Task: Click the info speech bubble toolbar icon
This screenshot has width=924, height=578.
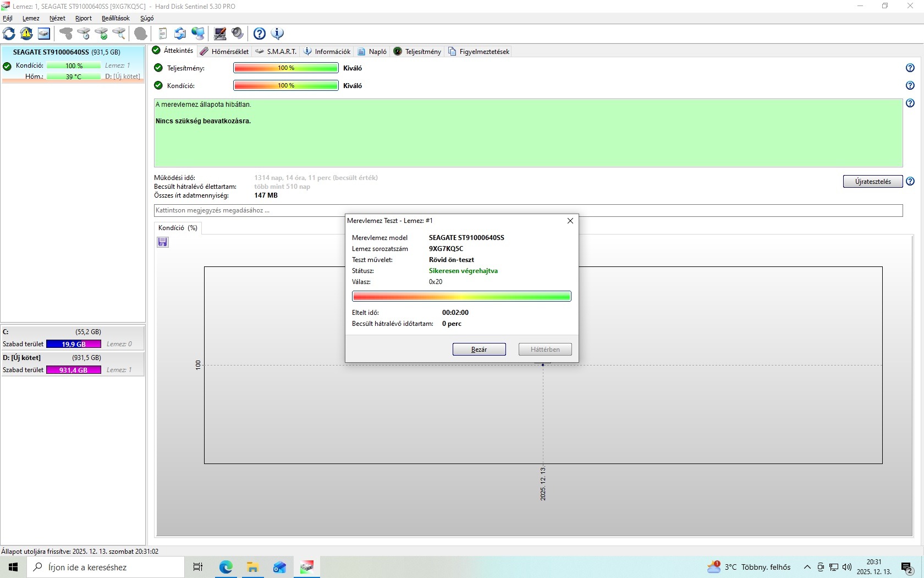Action: click(278, 34)
